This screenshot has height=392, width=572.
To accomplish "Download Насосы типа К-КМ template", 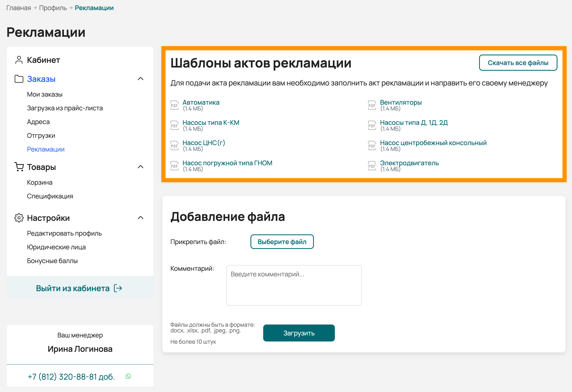I will tap(211, 123).
